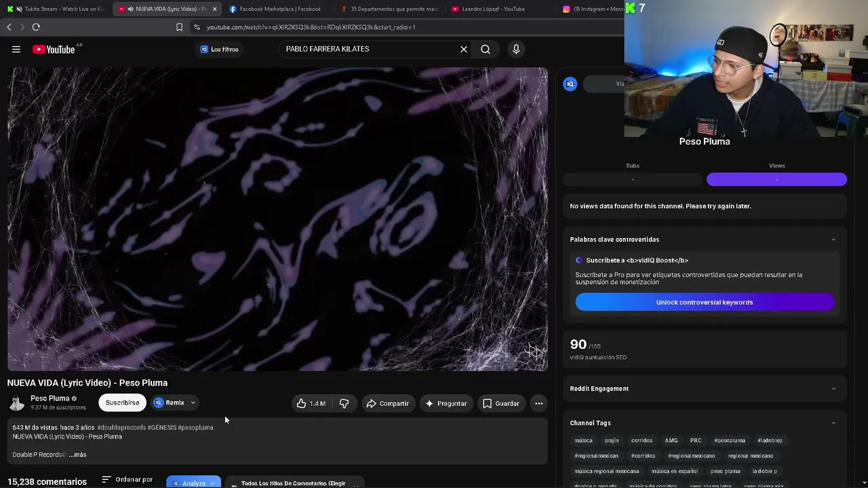The height and width of the screenshot is (488, 868).
Task: Go forward with the browser forward arrow
Action: [22, 27]
